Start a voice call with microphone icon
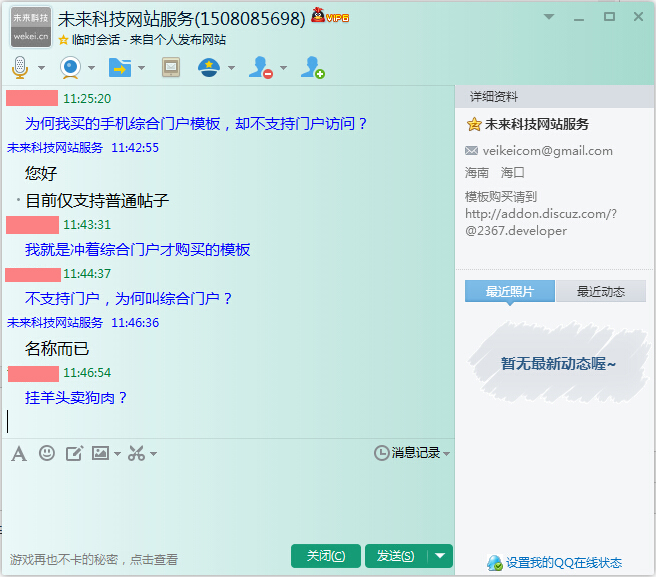The image size is (656, 577). click(20, 67)
